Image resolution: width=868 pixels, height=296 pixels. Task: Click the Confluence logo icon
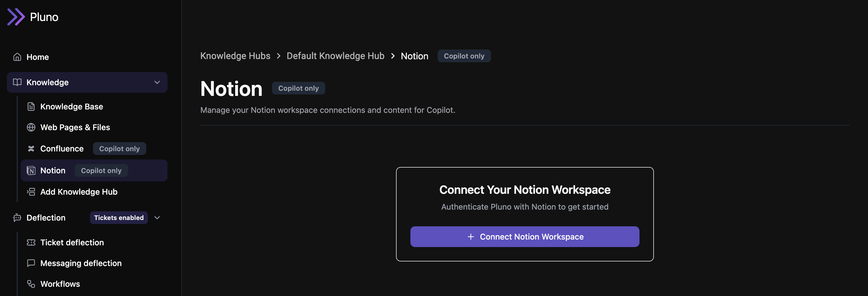coord(31,149)
